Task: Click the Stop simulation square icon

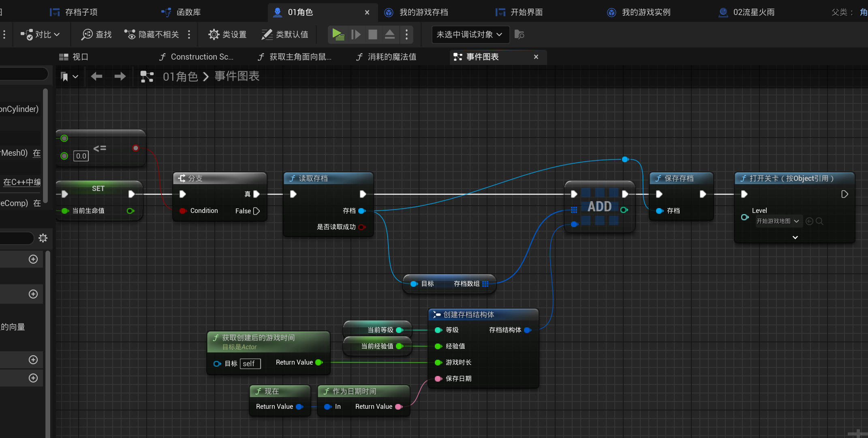Action: [372, 34]
